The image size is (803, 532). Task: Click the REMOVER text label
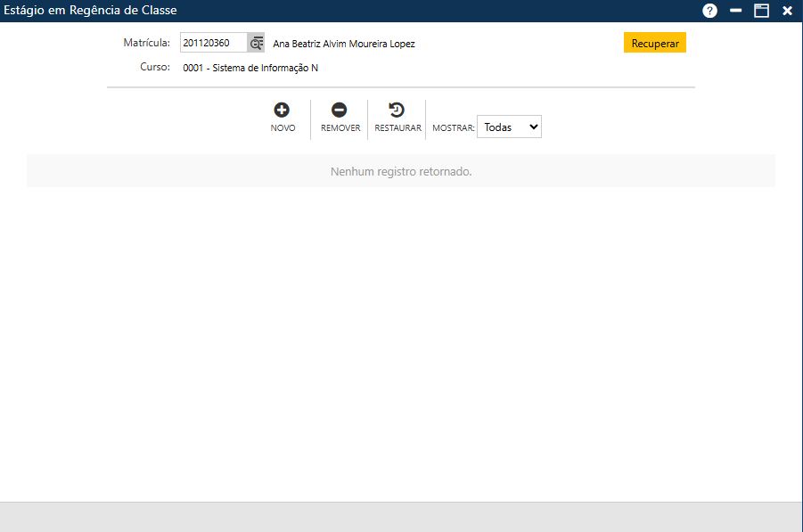[x=340, y=128]
